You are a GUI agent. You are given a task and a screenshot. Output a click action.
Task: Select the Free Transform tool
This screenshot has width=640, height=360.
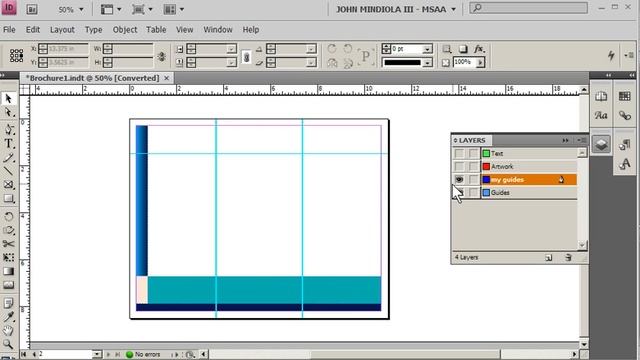9,258
